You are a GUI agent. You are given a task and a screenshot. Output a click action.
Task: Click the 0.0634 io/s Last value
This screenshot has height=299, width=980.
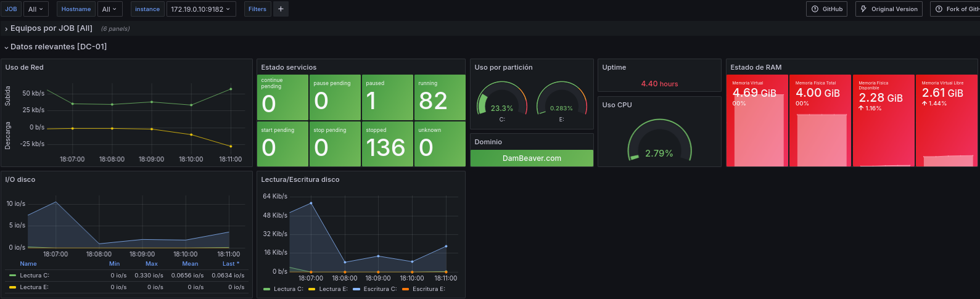coord(228,276)
